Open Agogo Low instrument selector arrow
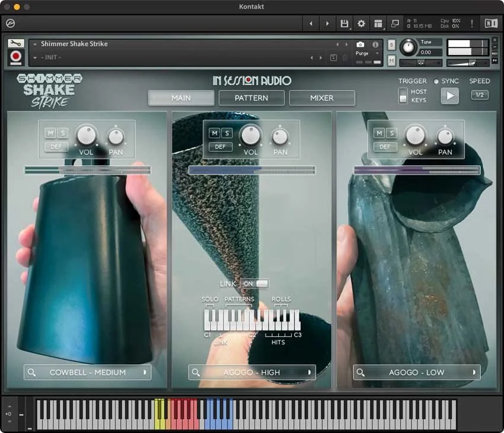This screenshot has width=504, height=433. 474,373
